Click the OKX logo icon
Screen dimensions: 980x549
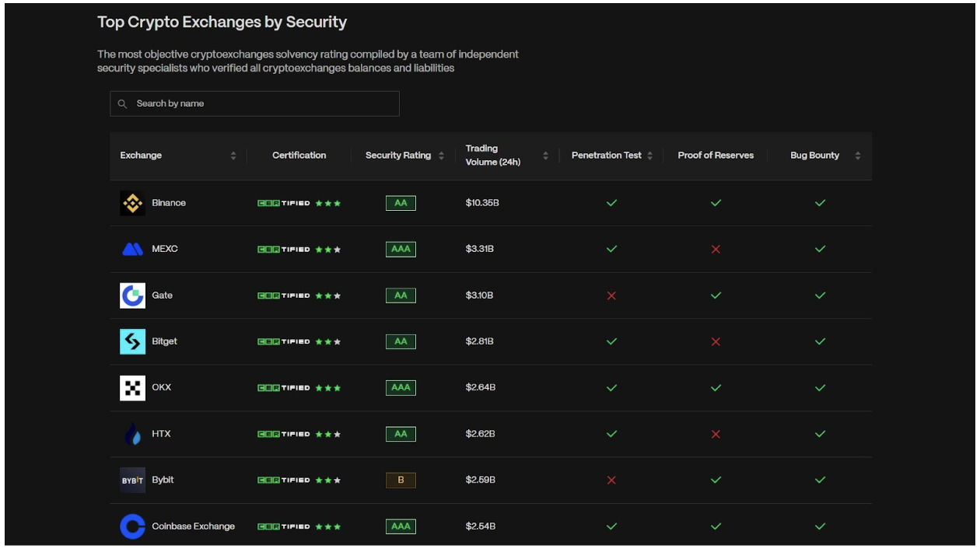click(x=132, y=388)
